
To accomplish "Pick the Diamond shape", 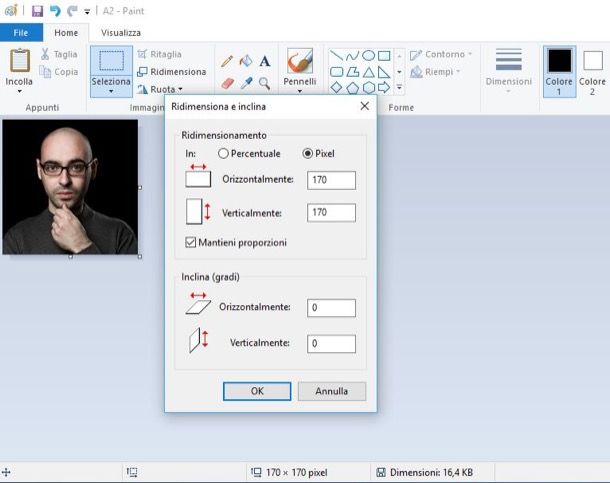I will pos(337,88).
